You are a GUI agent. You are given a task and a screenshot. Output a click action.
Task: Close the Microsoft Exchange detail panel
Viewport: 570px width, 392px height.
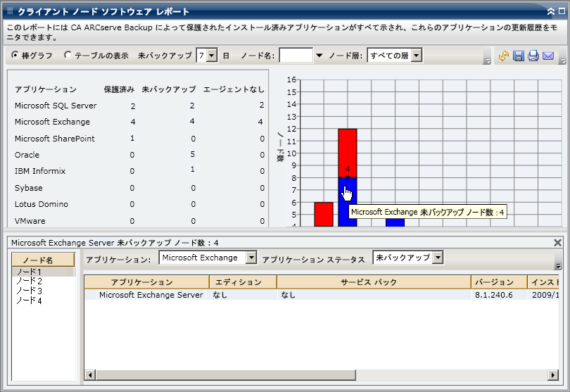557,243
